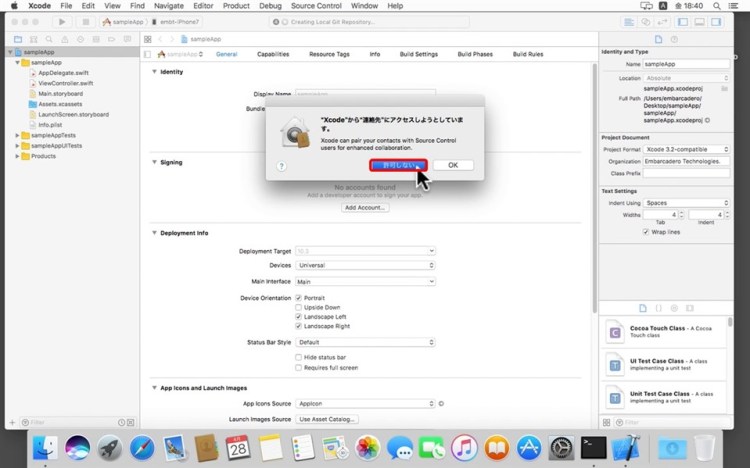Toggle the Portrait orientation checkbox
The height and width of the screenshot is (468, 750).
pos(298,298)
